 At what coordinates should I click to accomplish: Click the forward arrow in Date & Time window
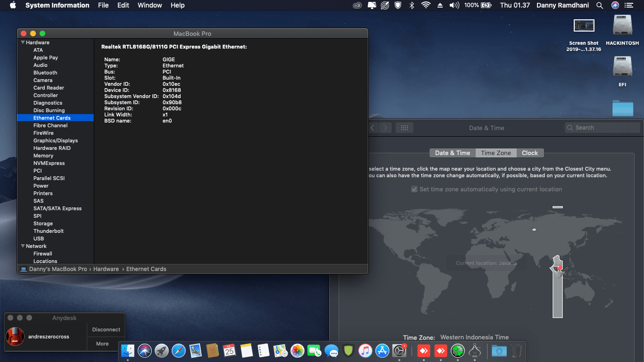[386, 128]
